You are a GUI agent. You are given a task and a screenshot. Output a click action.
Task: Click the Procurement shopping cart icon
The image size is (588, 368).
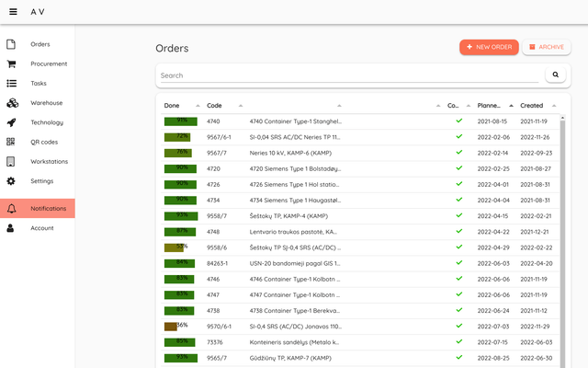coord(11,63)
